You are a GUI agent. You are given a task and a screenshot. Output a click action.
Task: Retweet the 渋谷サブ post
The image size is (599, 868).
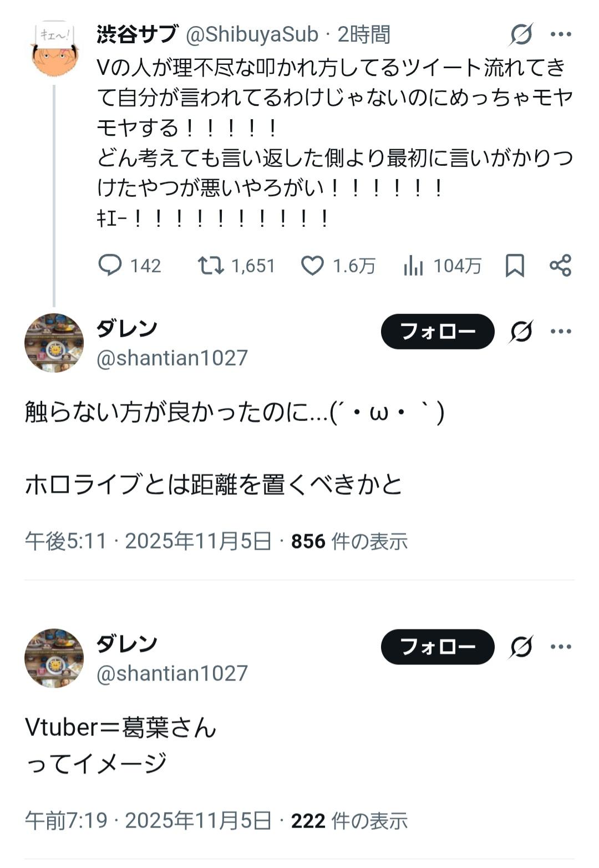[x=211, y=266]
